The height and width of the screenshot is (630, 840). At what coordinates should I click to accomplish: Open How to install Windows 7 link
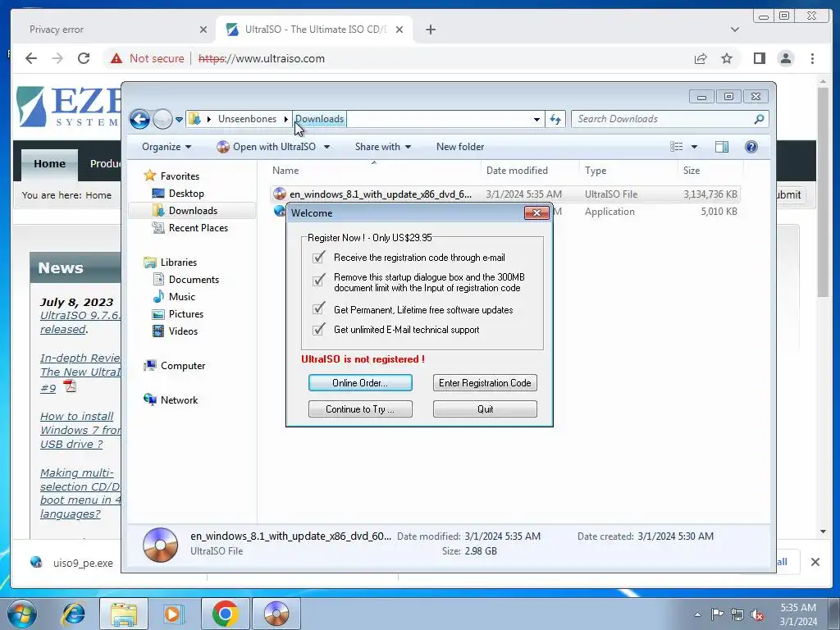[x=80, y=430]
